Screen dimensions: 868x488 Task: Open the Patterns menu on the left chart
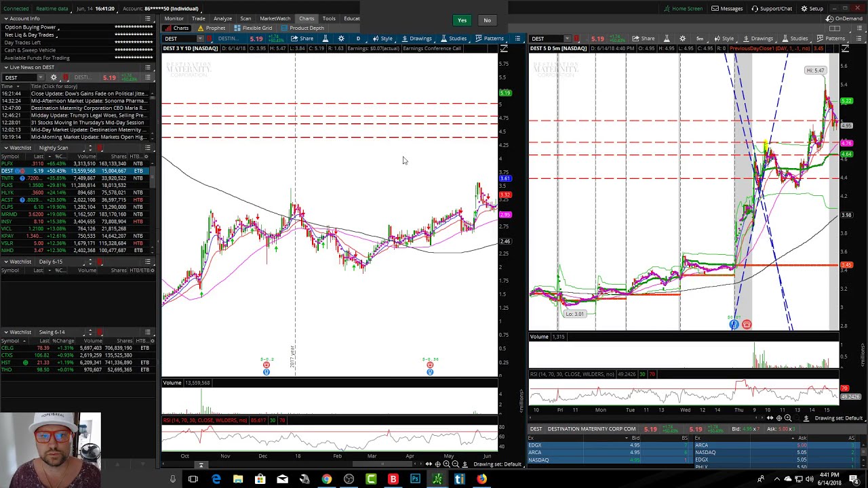click(x=490, y=39)
